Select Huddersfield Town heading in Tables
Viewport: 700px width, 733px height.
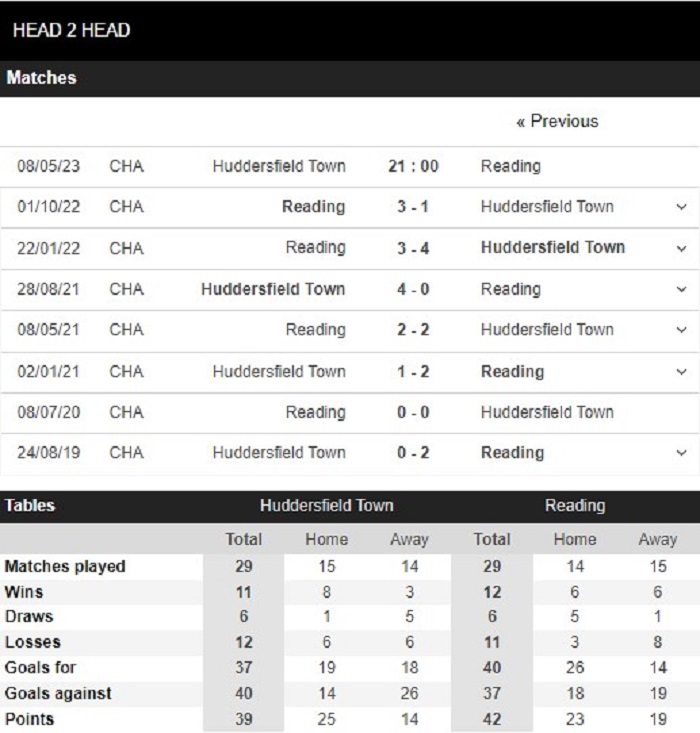(327, 505)
